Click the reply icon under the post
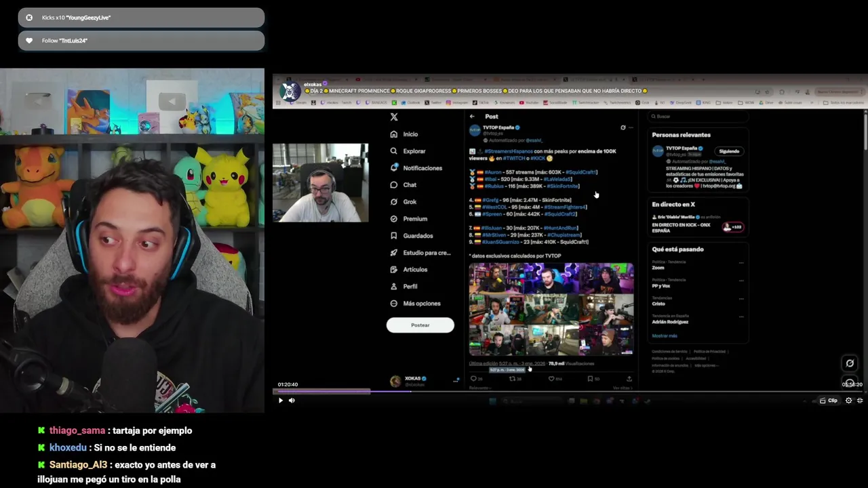The image size is (868, 488). (473, 379)
